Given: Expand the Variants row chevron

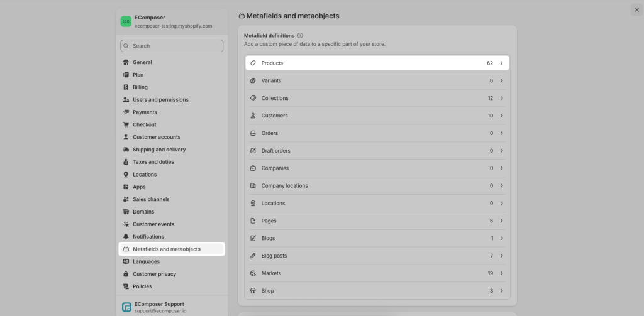Looking at the screenshot, I should coord(501,81).
